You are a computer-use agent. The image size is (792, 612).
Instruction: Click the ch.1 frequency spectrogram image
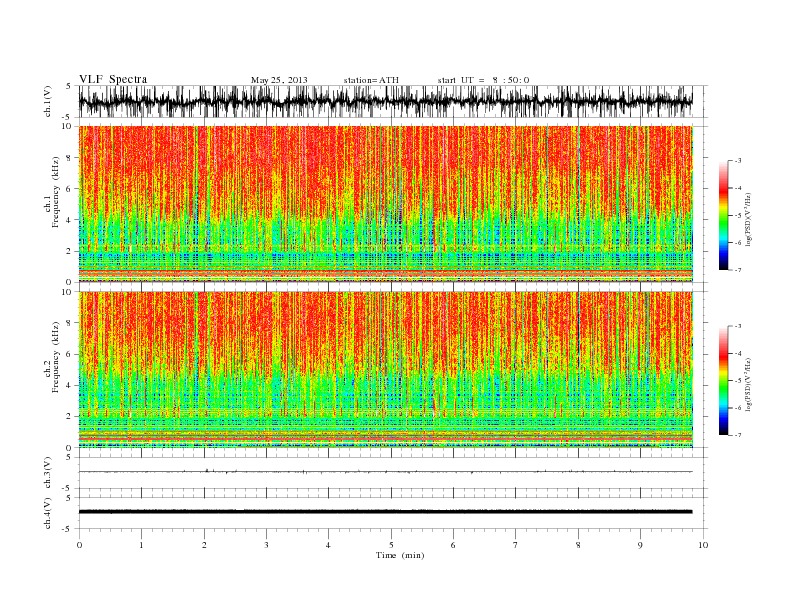[x=386, y=204]
